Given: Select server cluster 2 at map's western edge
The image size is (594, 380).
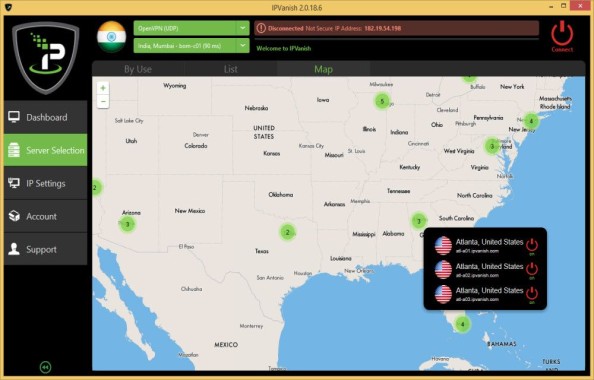Looking at the screenshot, I should click(x=97, y=187).
